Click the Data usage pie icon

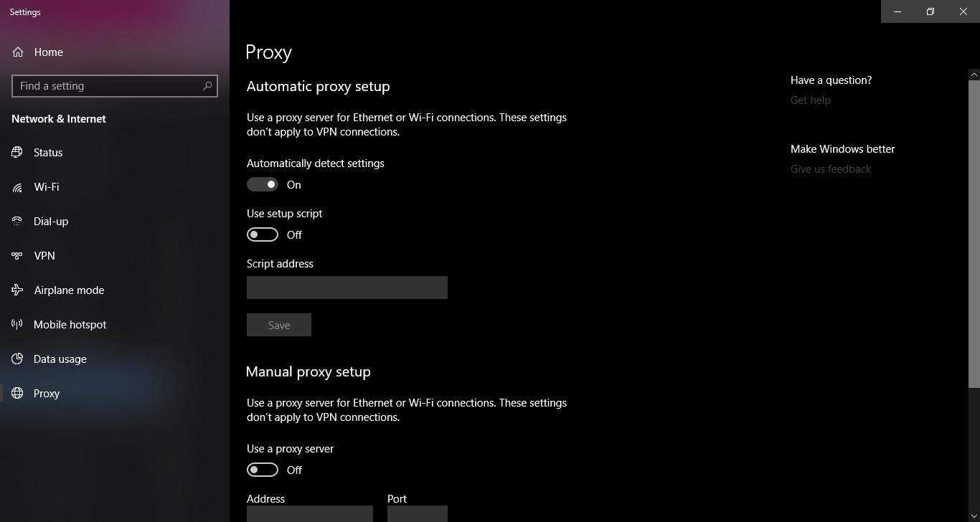(x=17, y=359)
